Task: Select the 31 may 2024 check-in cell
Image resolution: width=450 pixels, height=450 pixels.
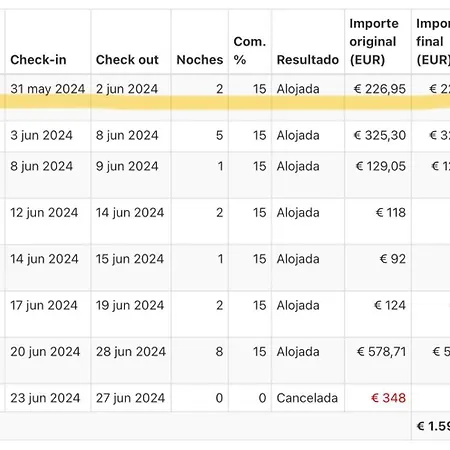Action: point(48,89)
